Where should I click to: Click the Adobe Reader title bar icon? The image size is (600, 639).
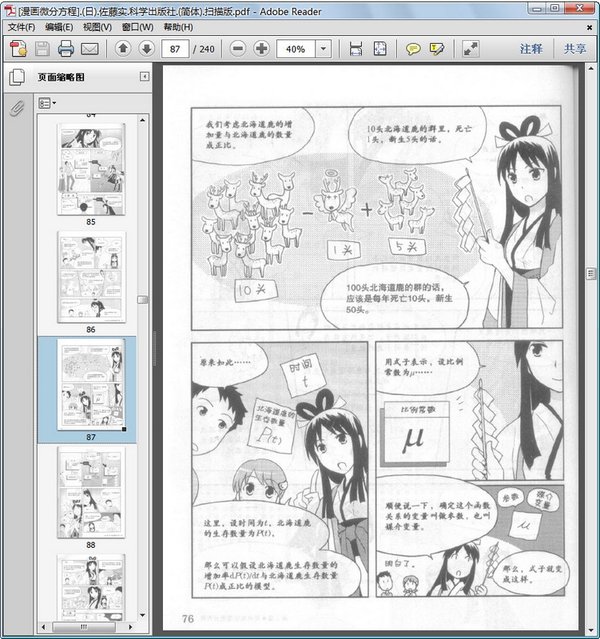(11, 11)
